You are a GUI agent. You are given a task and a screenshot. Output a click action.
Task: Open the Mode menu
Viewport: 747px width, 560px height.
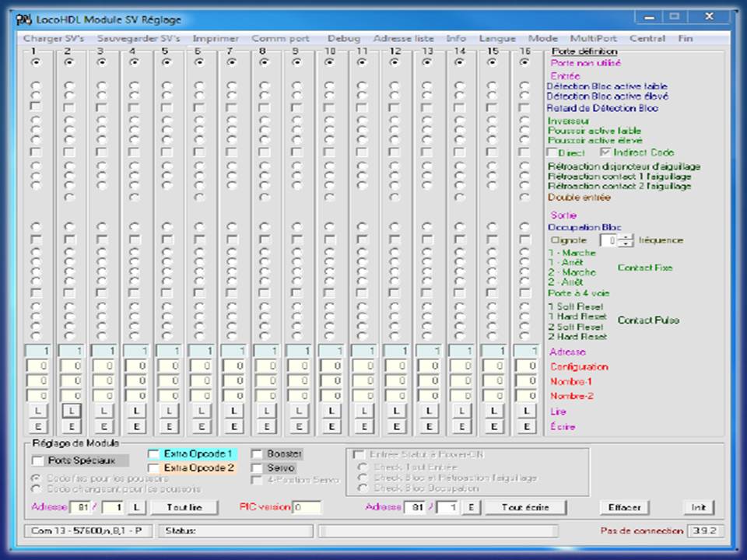tap(542, 39)
